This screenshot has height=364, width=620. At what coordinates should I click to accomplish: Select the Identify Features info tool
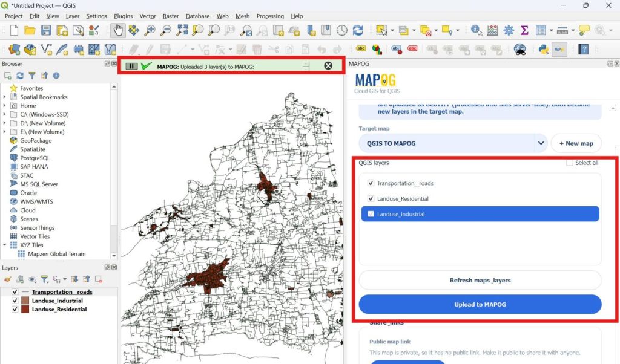(477, 30)
